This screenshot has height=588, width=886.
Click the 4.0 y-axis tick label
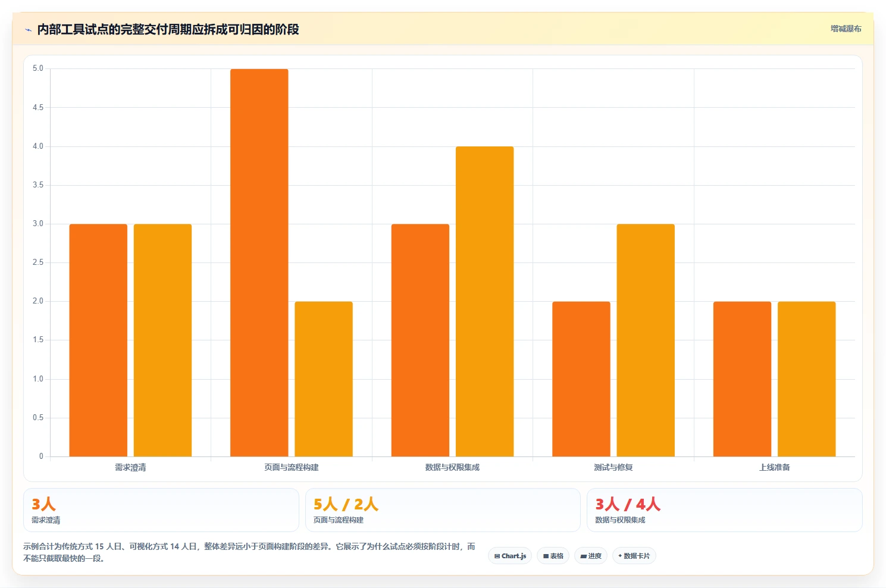click(x=38, y=146)
